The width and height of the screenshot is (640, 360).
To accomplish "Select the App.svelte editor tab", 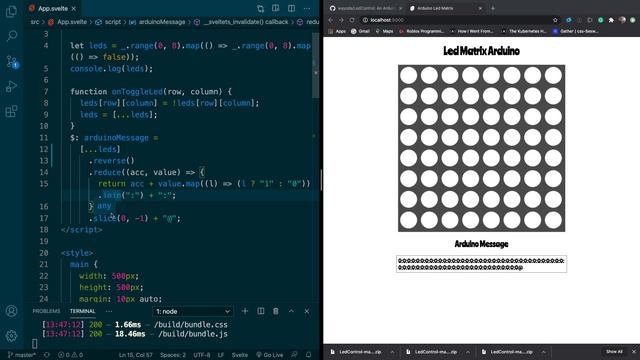I will pos(53,8).
